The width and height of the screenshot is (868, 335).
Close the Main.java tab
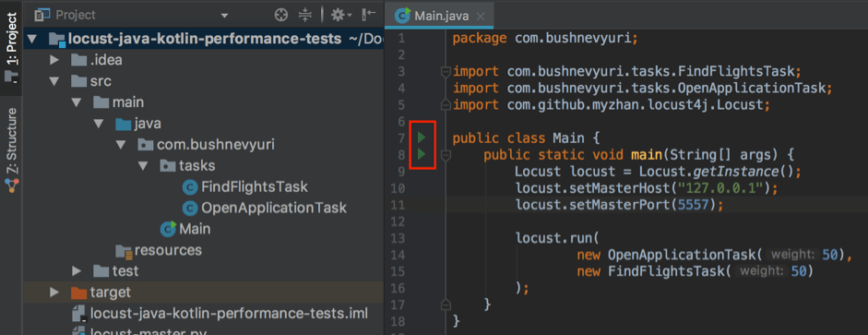coord(481,17)
